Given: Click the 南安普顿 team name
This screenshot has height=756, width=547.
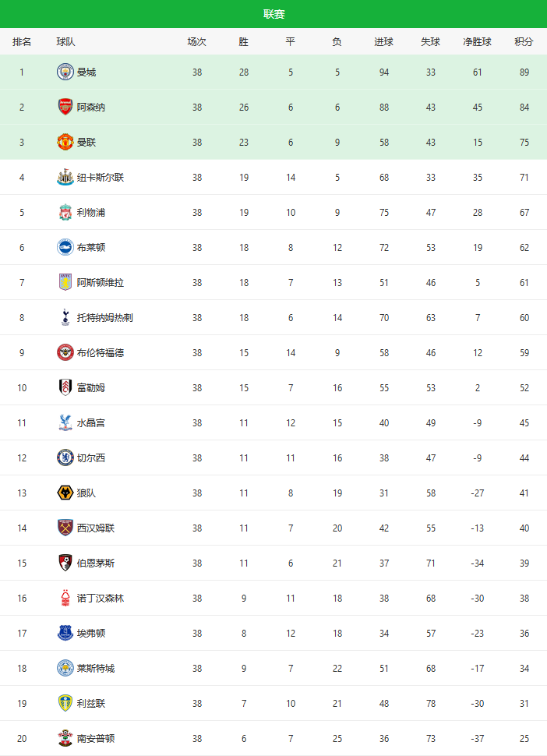Looking at the screenshot, I should 96,738.
